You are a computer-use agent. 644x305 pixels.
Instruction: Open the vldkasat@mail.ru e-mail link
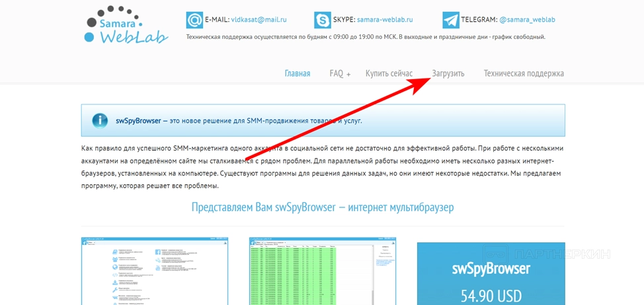click(x=259, y=19)
